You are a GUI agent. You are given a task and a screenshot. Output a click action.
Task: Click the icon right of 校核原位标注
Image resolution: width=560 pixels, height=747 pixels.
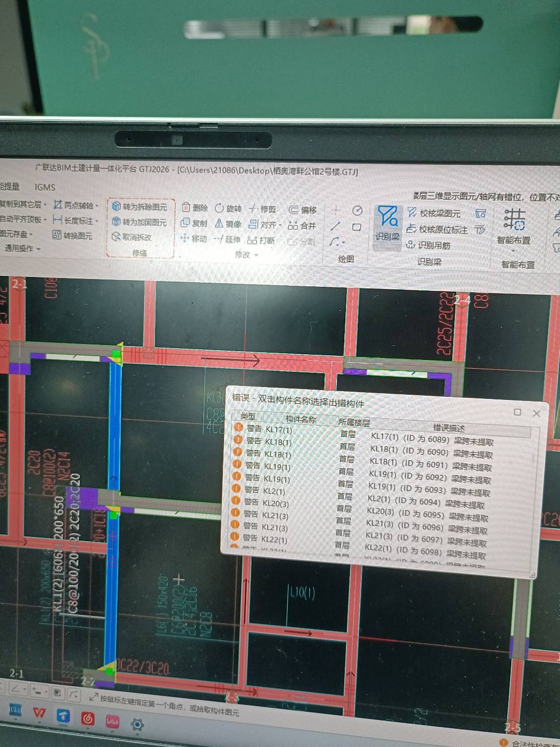point(480,230)
